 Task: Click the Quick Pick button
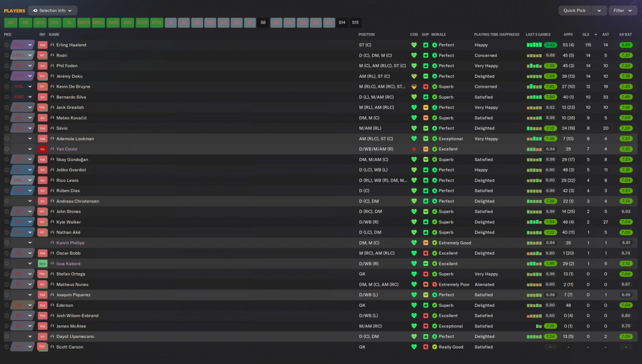point(574,11)
